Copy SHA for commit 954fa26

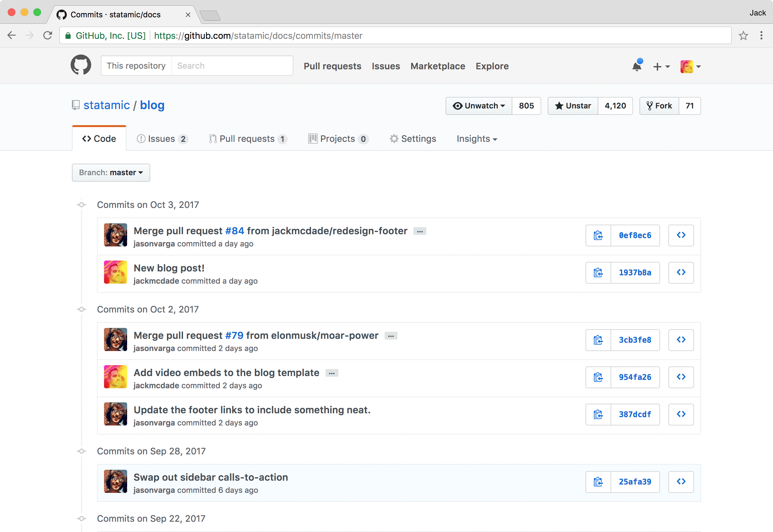point(598,377)
